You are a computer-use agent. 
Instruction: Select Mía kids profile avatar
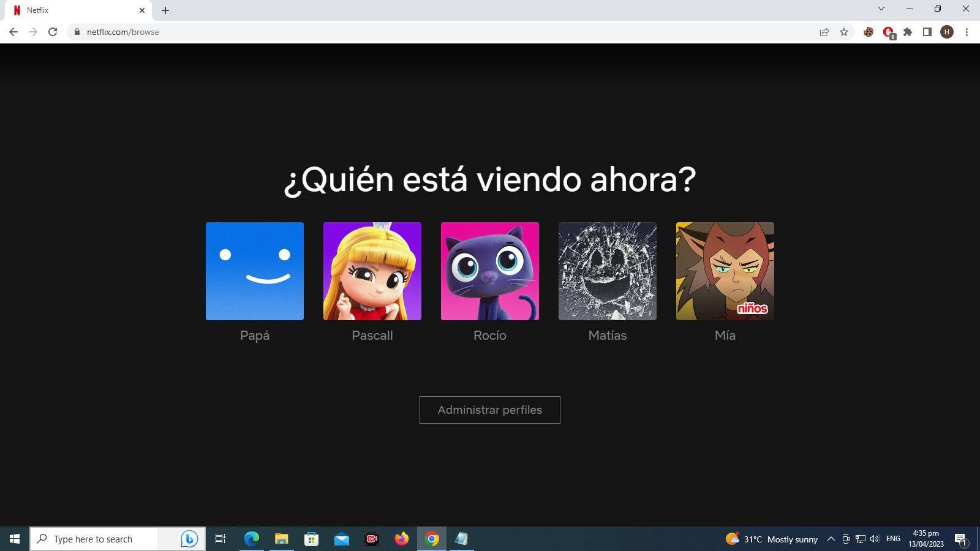[725, 271]
